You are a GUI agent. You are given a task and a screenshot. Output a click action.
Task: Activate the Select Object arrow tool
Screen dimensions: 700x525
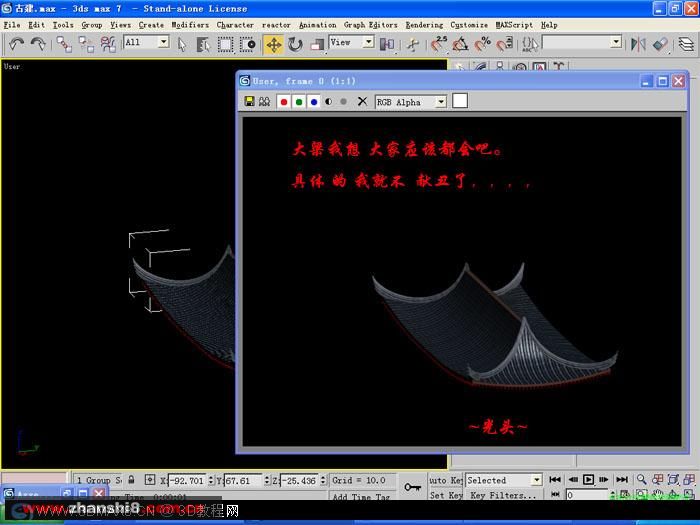182,44
